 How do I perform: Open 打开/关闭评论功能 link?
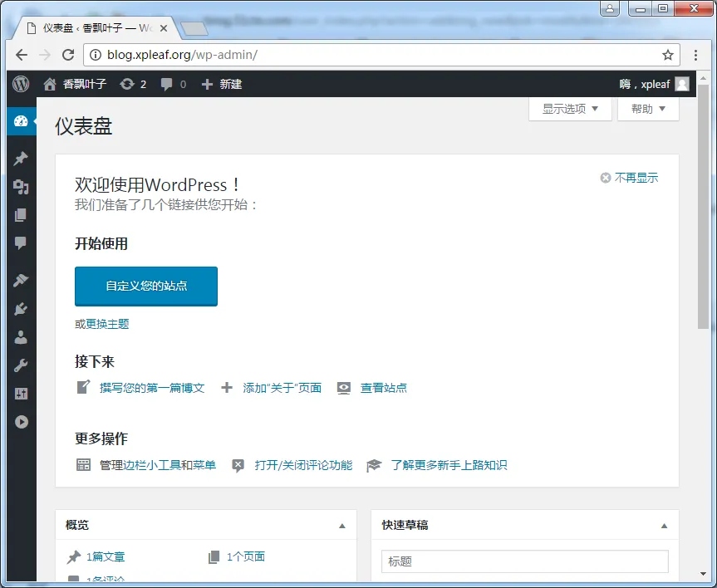tap(303, 465)
